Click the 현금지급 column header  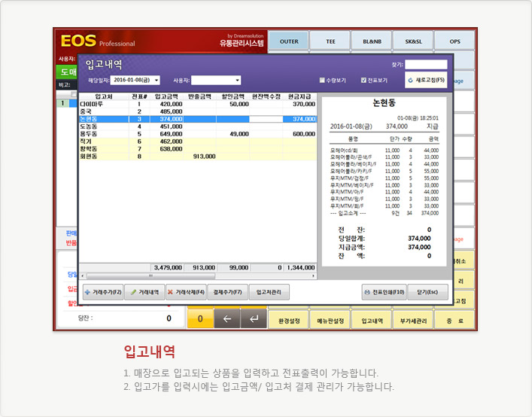pos(299,96)
